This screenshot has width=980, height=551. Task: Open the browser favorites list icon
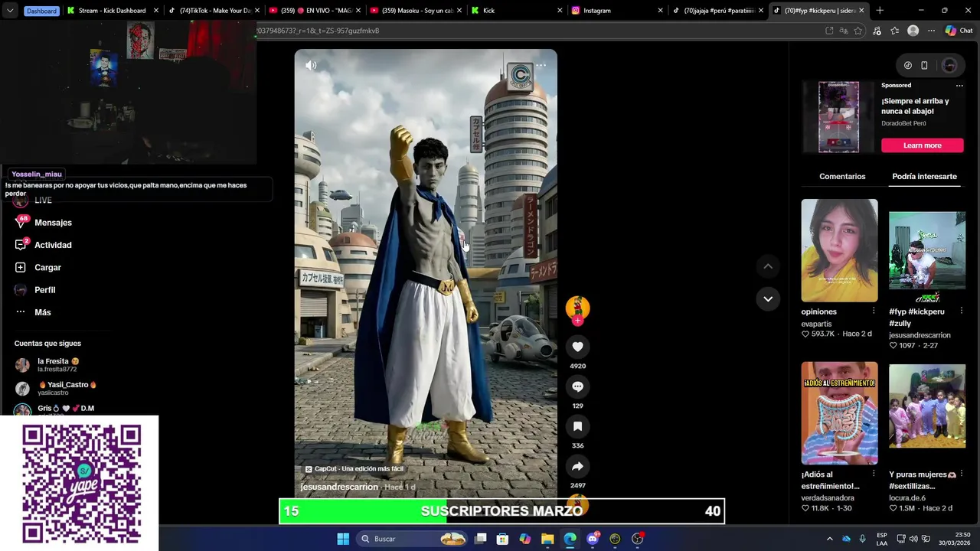(x=894, y=31)
